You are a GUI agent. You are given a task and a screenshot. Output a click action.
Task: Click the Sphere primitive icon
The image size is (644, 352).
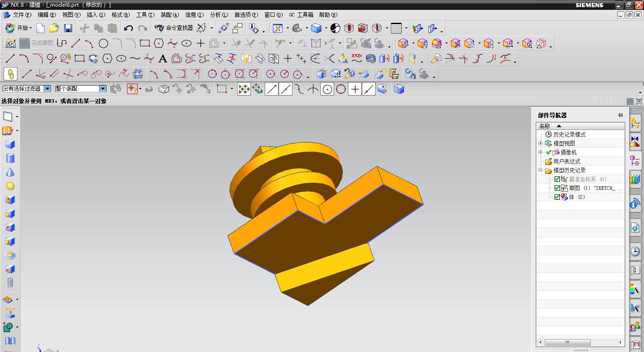click(x=10, y=186)
